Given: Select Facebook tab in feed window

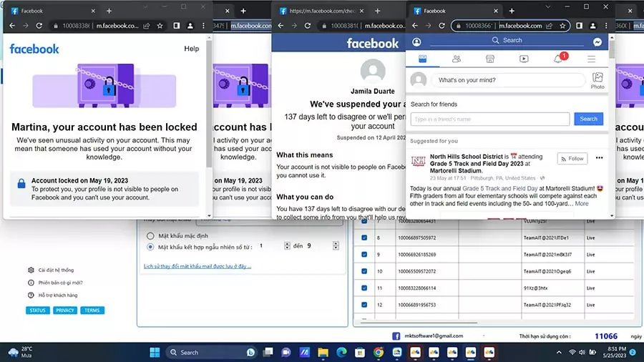Looking at the screenshot, I should [456, 11].
